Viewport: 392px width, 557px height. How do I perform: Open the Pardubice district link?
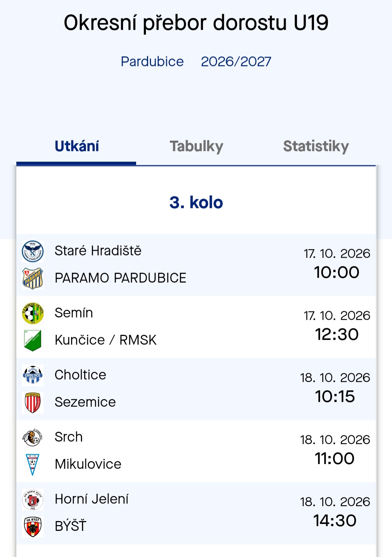pos(152,62)
